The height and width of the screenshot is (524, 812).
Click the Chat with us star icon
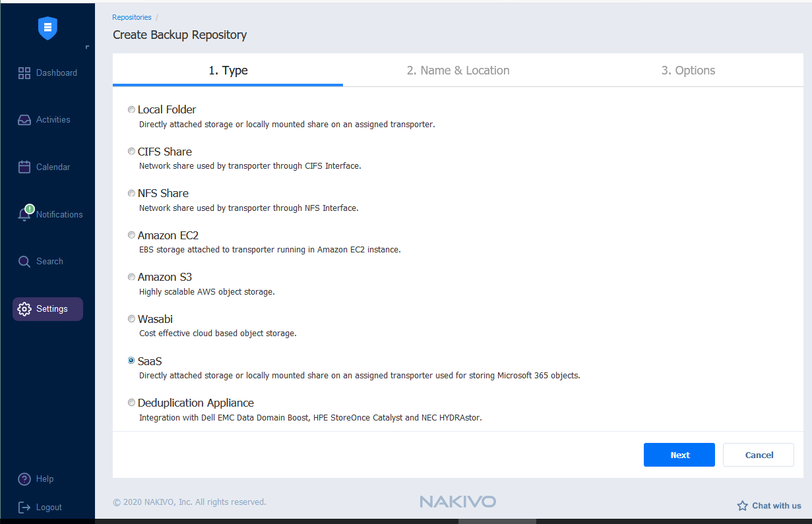pos(742,506)
